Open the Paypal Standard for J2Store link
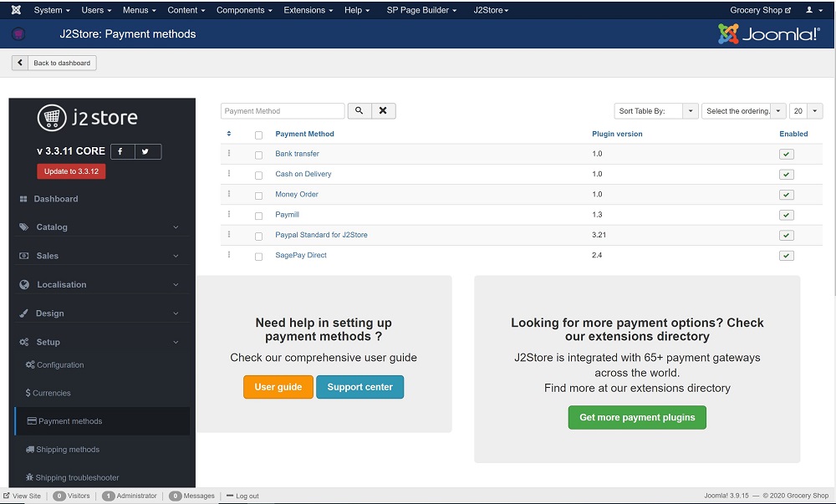This screenshot has height=504, width=836. tap(321, 235)
